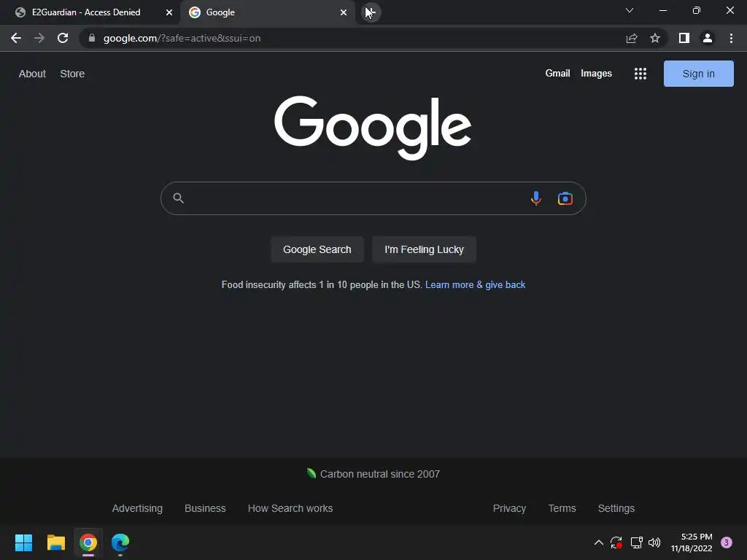This screenshot has height=560, width=747.
Task: Open the Chrome side panel
Action: click(x=684, y=38)
